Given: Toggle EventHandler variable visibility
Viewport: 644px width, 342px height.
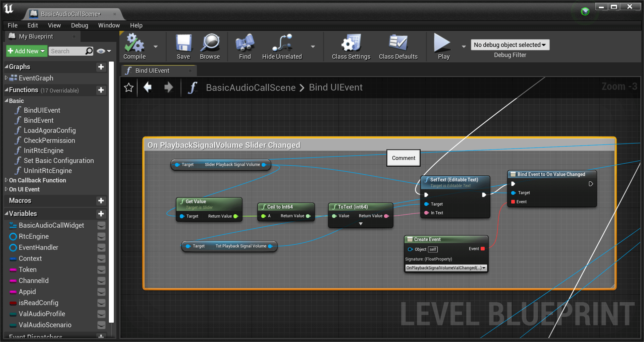Looking at the screenshot, I should (101, 248).
